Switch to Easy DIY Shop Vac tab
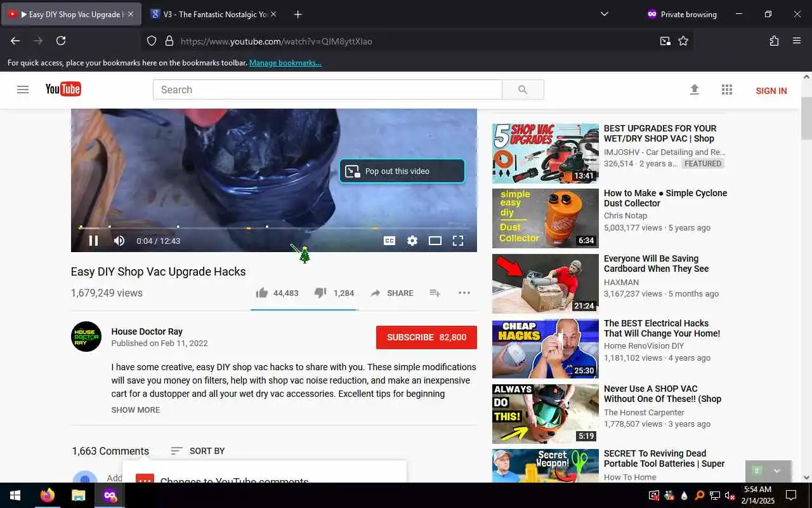 pos(71,14)
